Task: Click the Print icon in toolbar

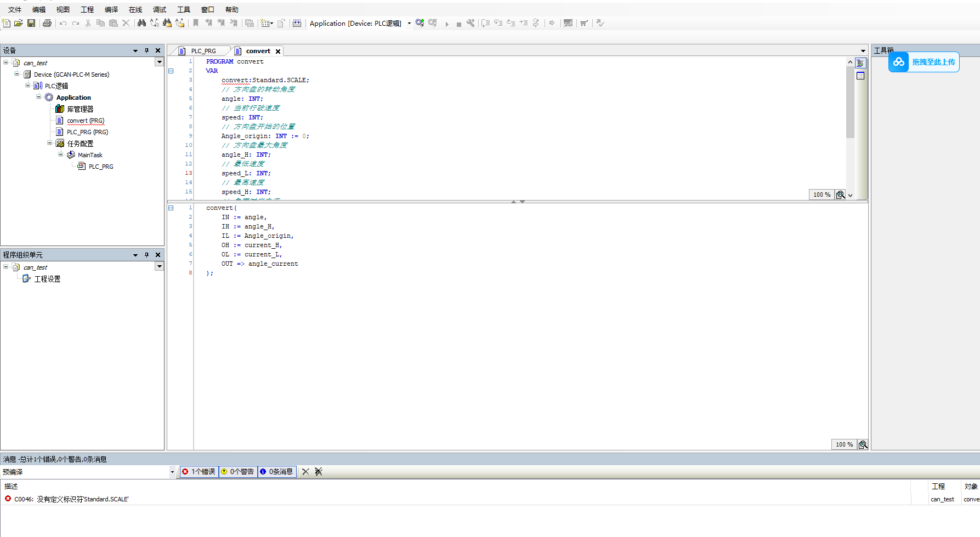Action: (x=47, y=23)
